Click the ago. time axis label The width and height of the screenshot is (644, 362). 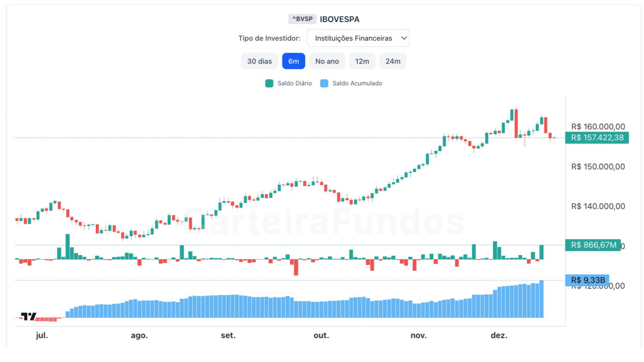click(x=139, y=335)
